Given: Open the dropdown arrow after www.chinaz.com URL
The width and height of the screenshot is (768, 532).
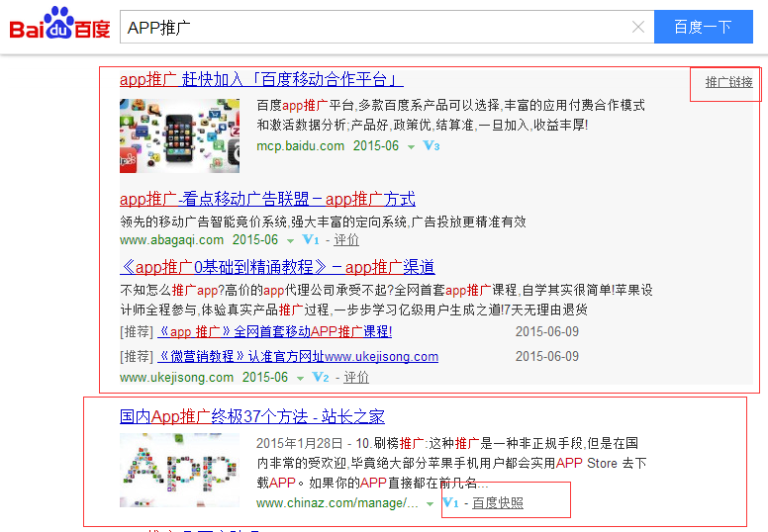Looking at the screenshot, I should 431,504.
